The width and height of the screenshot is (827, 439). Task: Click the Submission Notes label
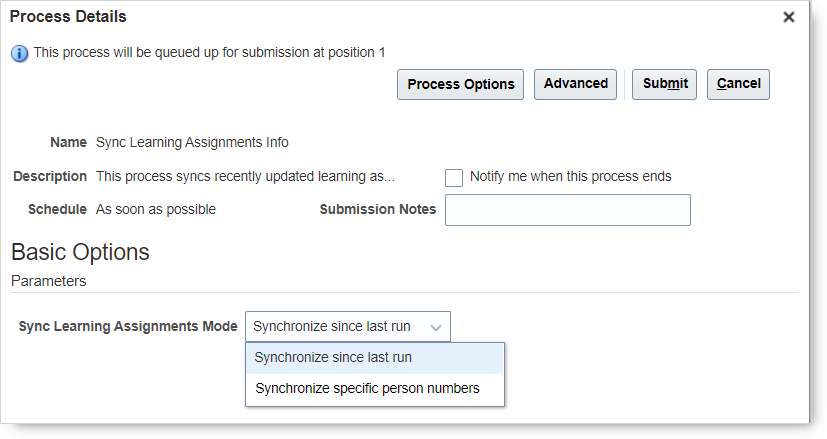[377, 209]
